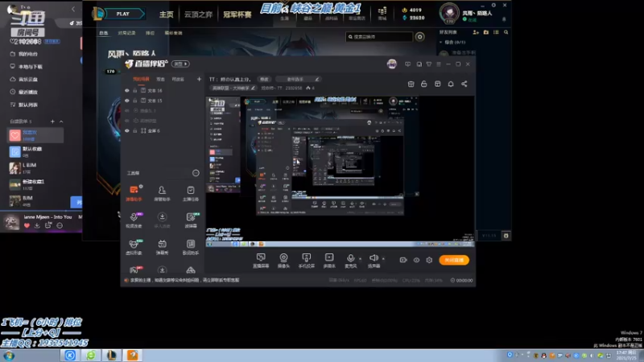
Task: Toggle the lock on 文本 15 source
Action: (134, 101)
